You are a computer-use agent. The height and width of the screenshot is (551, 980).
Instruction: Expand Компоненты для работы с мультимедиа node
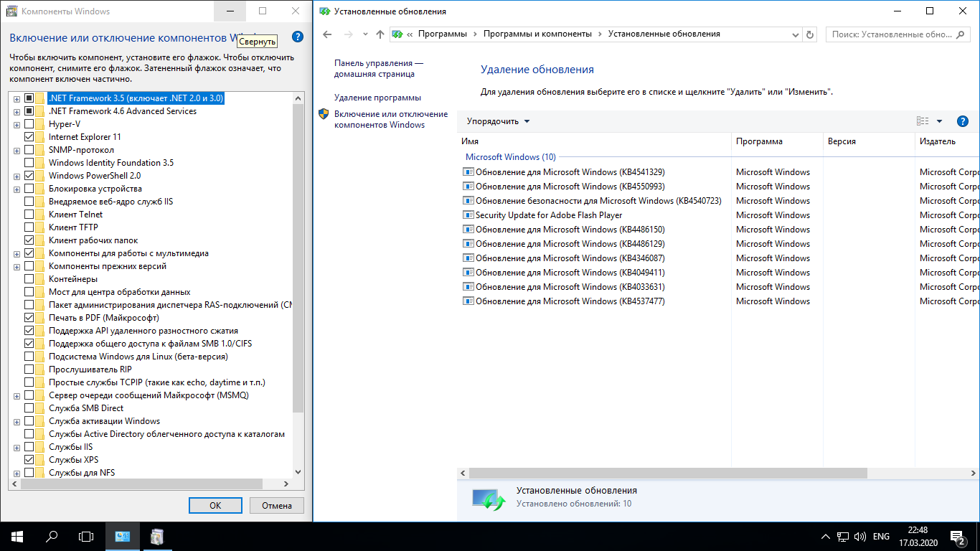pos(17,253)
